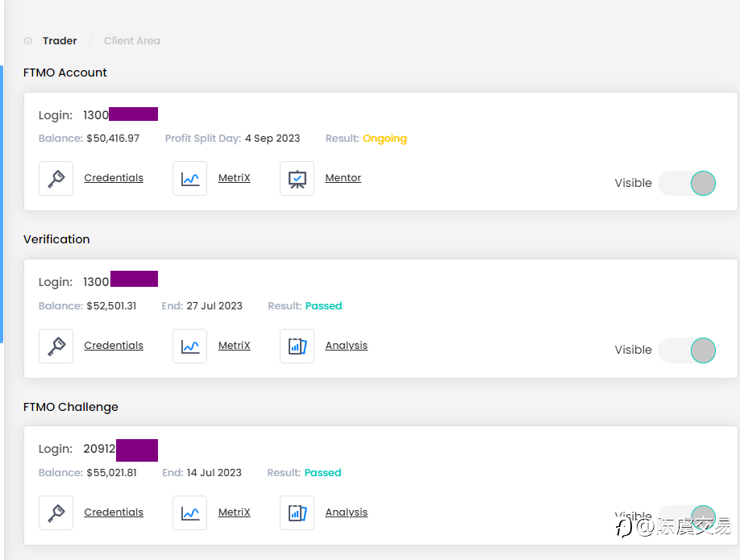Click Passed result in FTMO Challenge card
This screenshot has width=740, height=560.
[322, 473]
